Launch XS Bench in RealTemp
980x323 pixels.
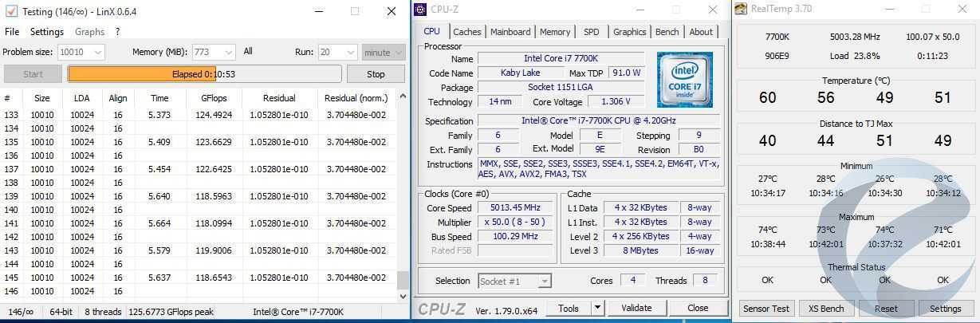click(x=825, y=309)
